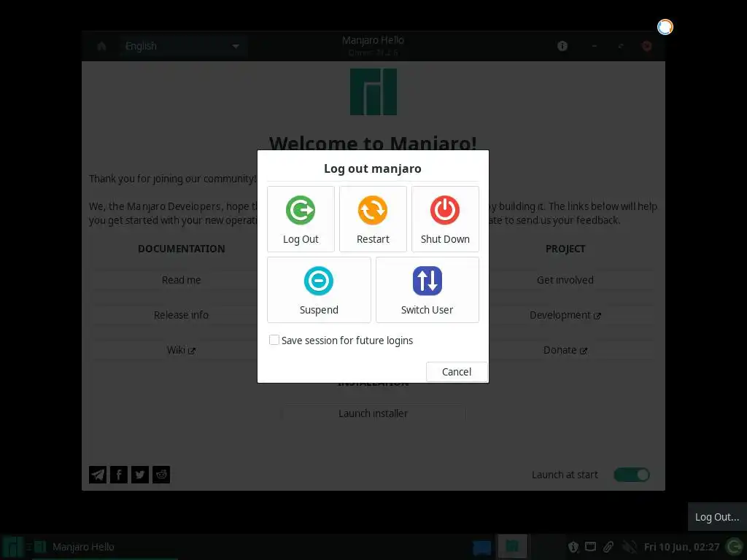
Task: Click the Log out manjaro dialog title
Action: point(373,168)
